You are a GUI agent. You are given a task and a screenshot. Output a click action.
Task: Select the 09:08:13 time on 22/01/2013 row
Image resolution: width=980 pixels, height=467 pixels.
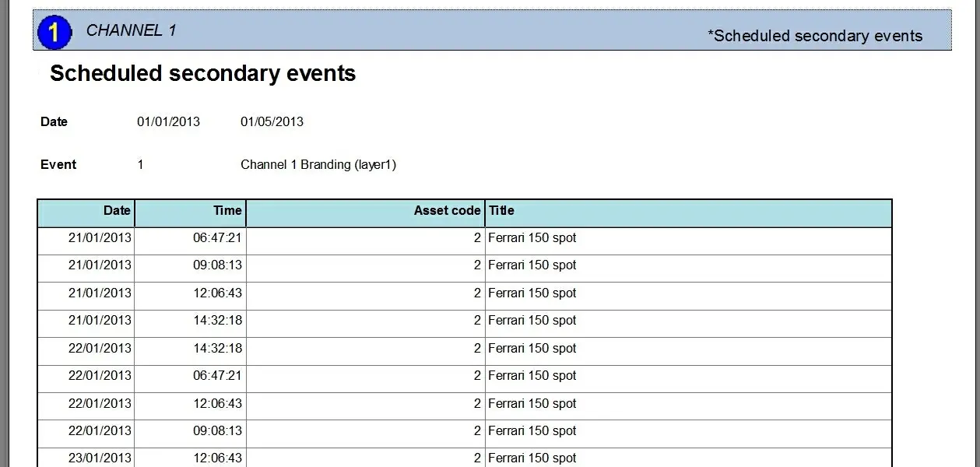click(217, 430)
